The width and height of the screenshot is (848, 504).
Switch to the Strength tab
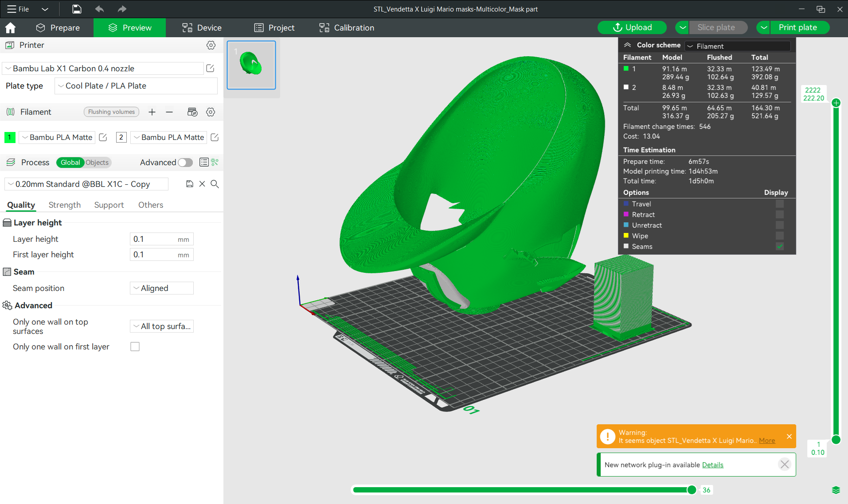65,205
